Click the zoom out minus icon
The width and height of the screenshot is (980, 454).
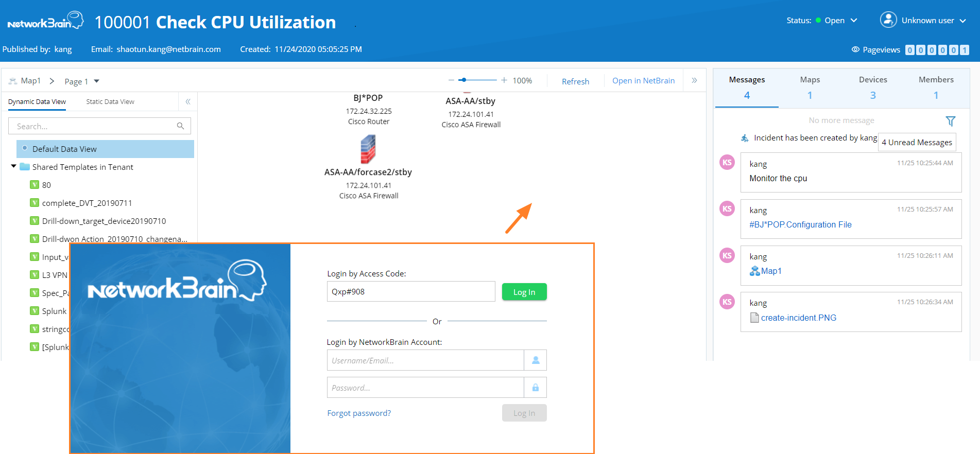451,80
